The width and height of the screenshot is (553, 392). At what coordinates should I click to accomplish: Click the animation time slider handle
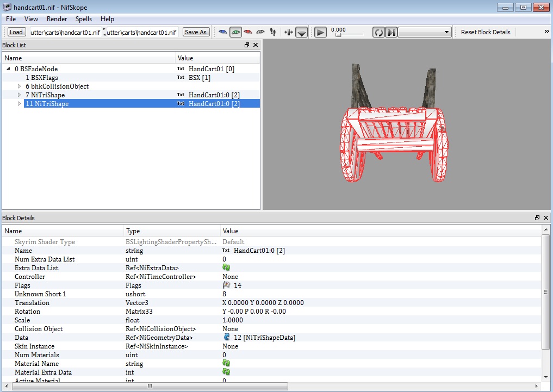point(338,35)
